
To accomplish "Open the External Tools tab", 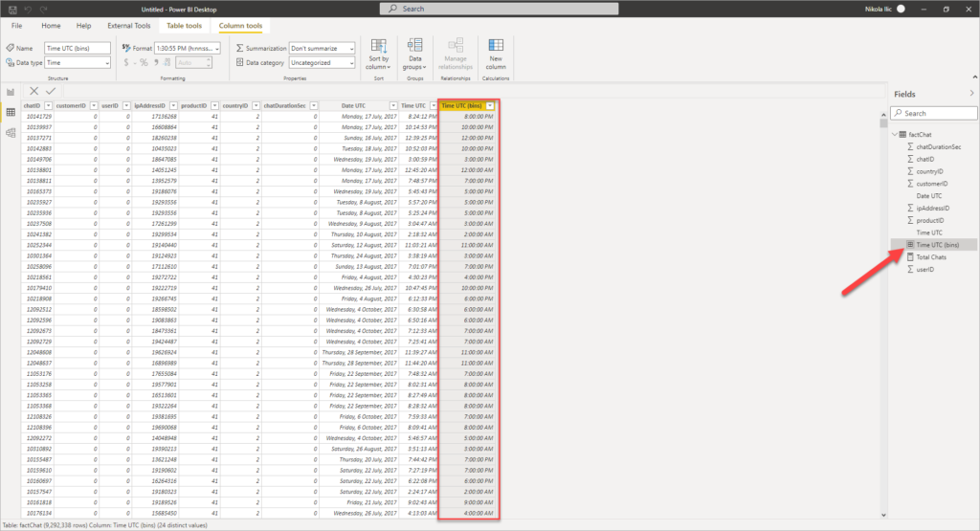I will [x=129, y=26].
